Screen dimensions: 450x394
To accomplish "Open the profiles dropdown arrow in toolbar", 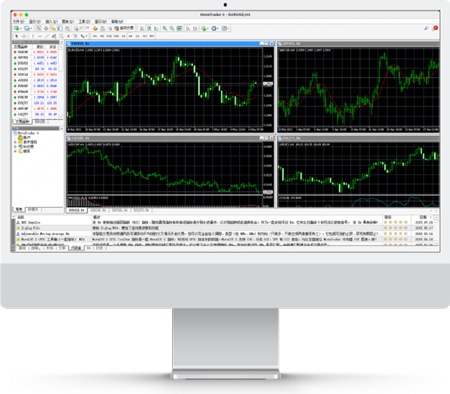I will click(x=31, y=29).
